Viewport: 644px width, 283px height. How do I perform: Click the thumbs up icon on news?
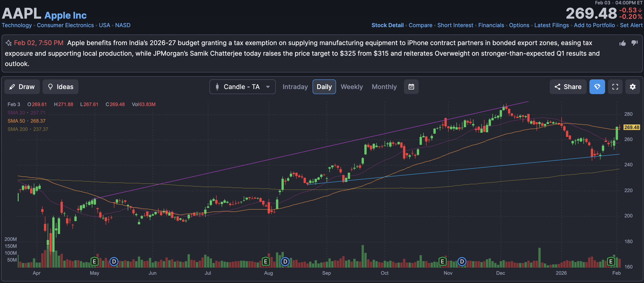622,43
